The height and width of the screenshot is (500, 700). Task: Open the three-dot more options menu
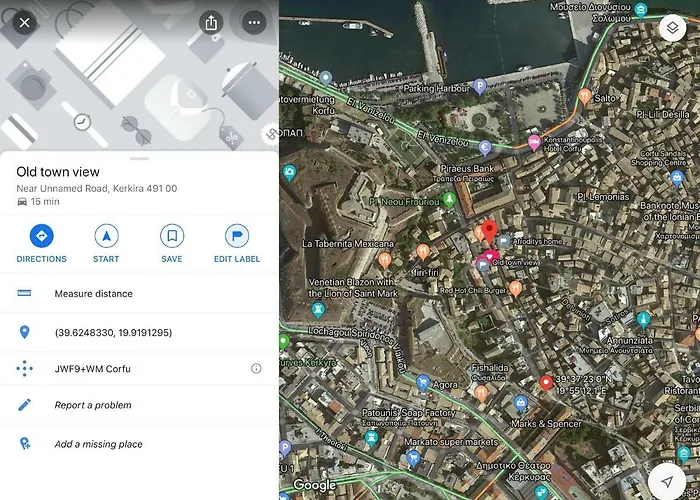tap(254, 22)
